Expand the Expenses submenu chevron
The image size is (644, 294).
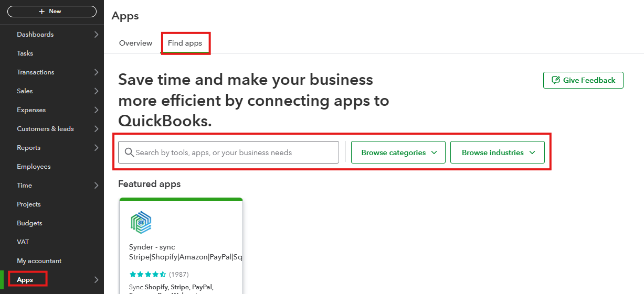[x=96, y=110]
